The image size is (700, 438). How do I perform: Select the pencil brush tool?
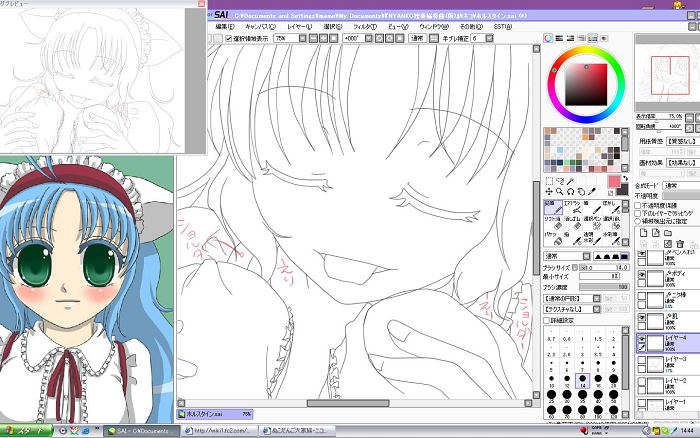click(553, 207)
